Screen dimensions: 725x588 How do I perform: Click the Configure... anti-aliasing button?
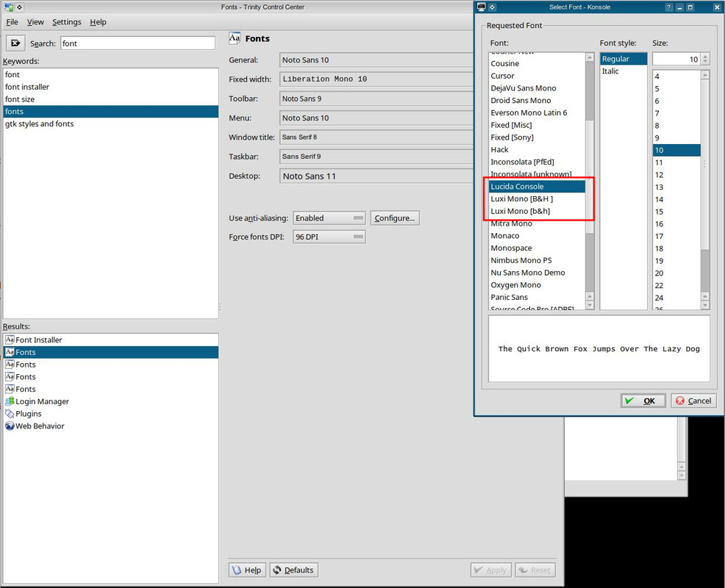[395, 218]
